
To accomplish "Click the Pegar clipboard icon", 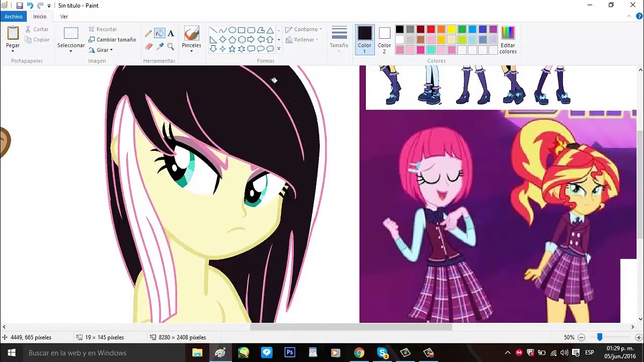I will (x=13, y=34).
